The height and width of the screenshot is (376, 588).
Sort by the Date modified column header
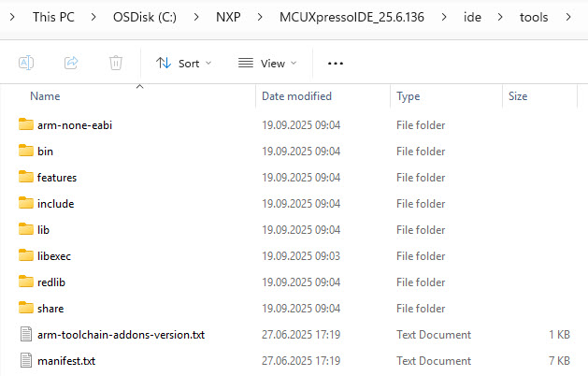click(x=297, y=95)
